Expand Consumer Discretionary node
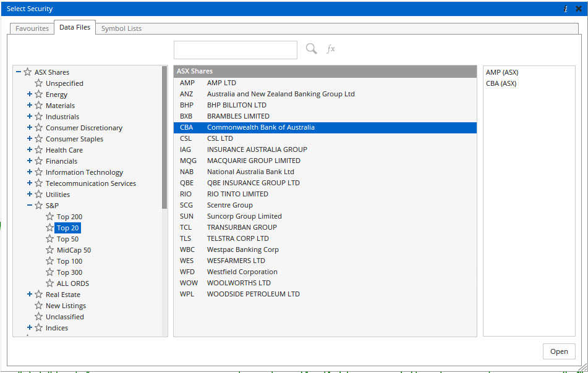 click(30, 127)
